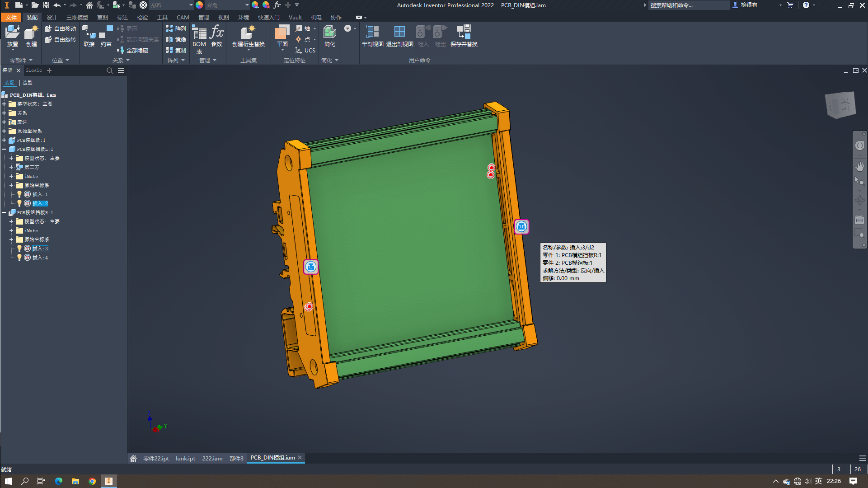Image resolution: width=868 pixels, height=488 pixels.
Task: Collapse the PCB模组挡板R:1 node
Action: pyautogui.click(x=4, y=212)
